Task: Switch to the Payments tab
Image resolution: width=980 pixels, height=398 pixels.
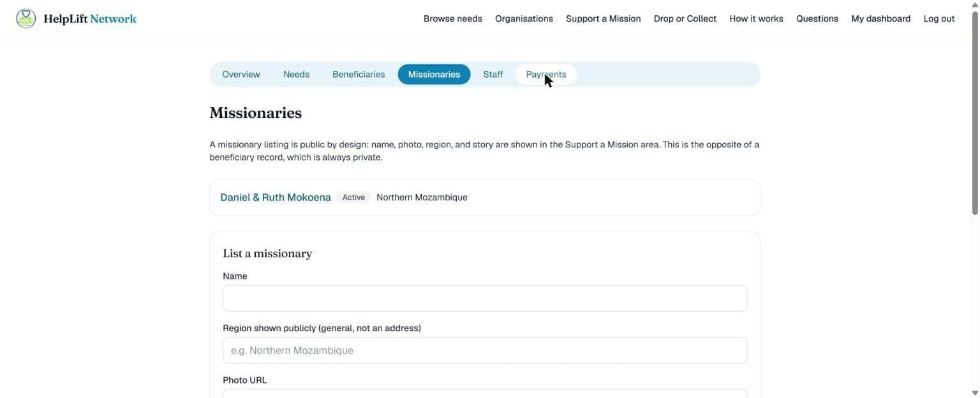Action: point(546,75)
